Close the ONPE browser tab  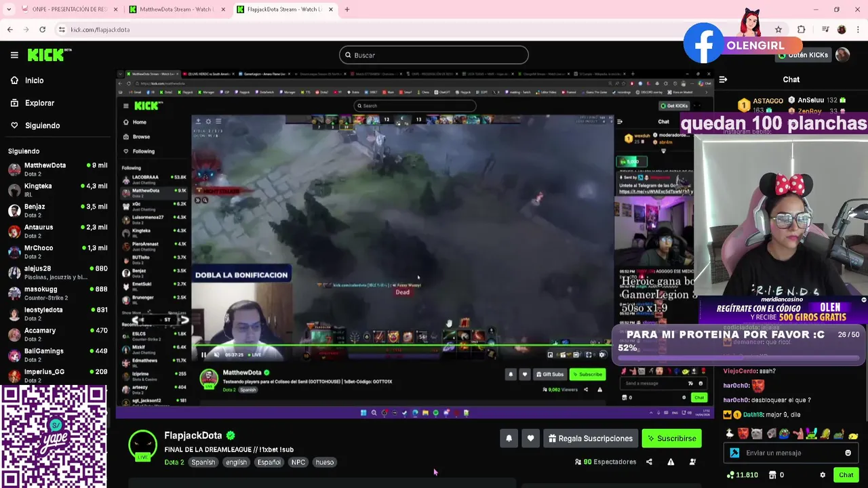pyautogui.click(x=115, y=9)
